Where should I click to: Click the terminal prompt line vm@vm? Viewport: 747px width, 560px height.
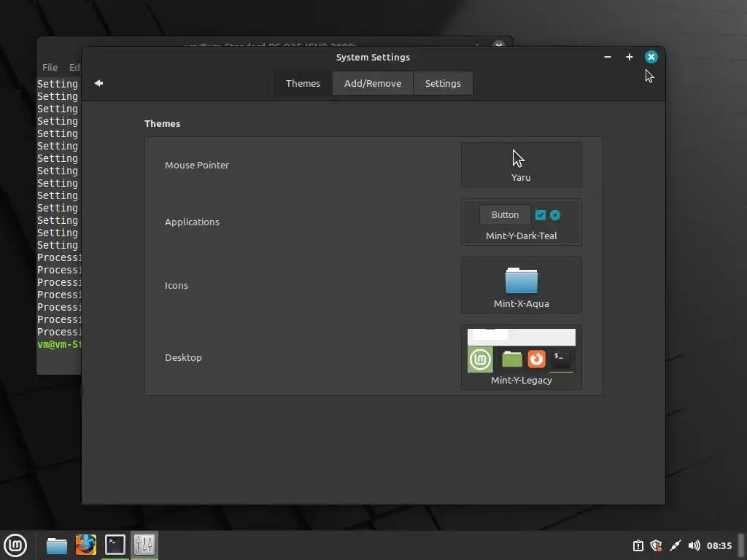(x=59, y=344)
